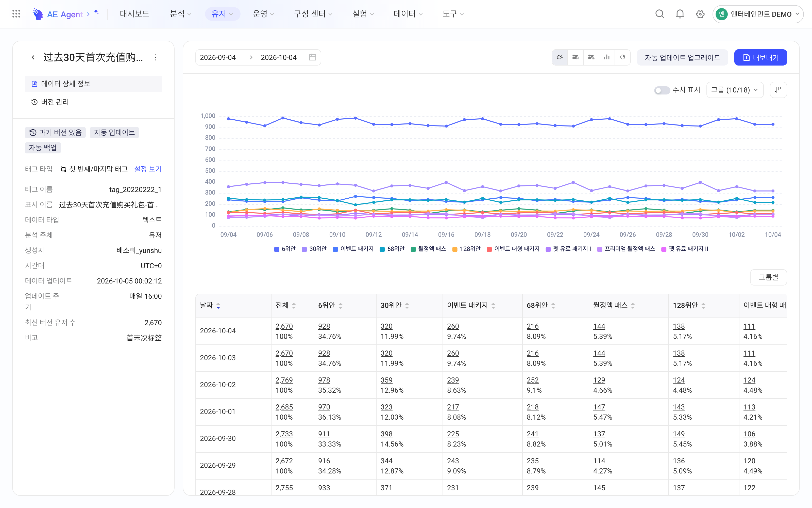Screen dimensions: 812x508
Task: Click the 내보내기 export button
Action: coord(760,57)
